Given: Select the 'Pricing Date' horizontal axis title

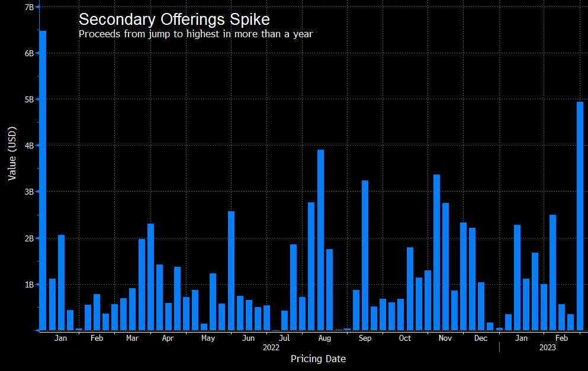Looking at the screenshot, I should tap(318, 359).
